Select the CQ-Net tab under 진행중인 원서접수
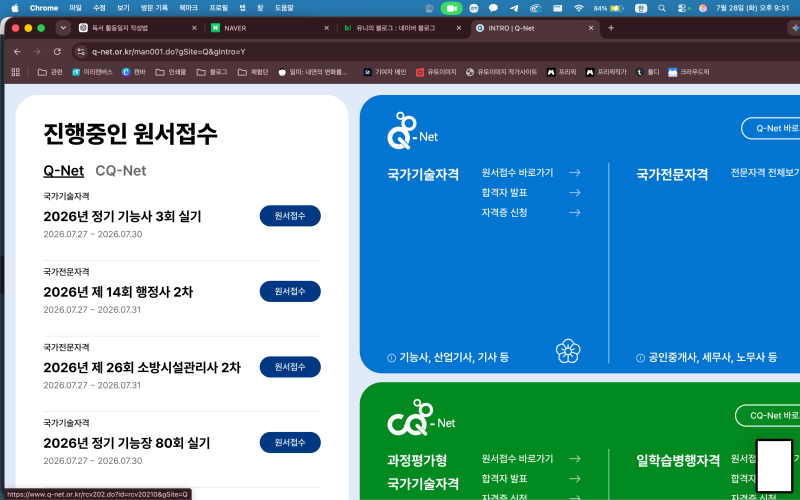The image size is (800, 500). tap(120, 170)
